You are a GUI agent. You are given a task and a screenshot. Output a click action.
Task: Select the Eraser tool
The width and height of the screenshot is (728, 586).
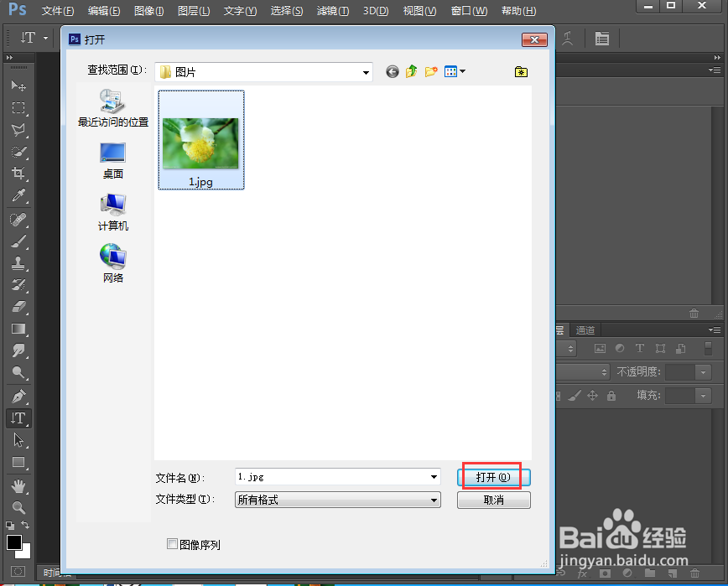(18, 307)
